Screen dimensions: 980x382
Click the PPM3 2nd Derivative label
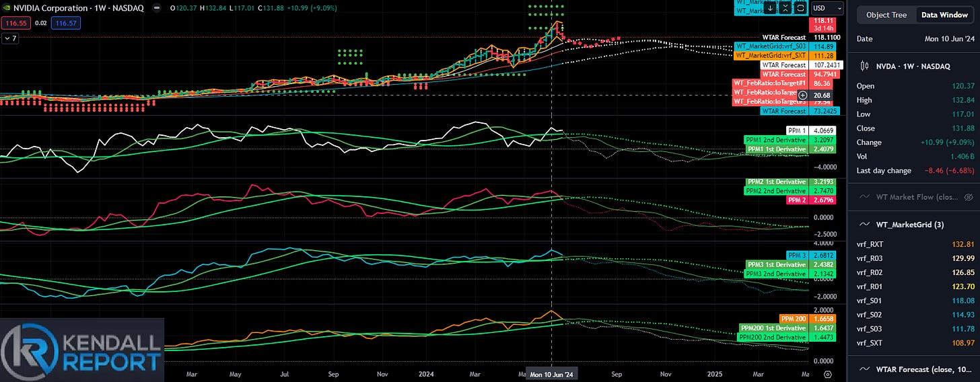coord(775,274)
